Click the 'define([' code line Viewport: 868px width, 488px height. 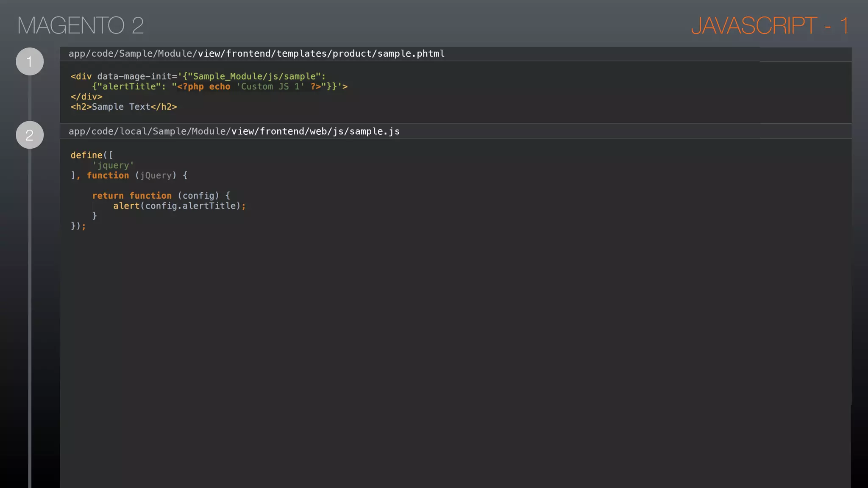(92, 155)
